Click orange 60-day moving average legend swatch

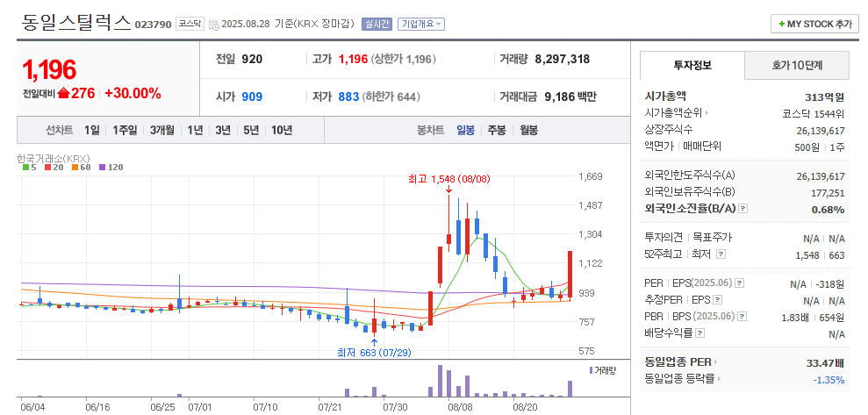[75, 167]
